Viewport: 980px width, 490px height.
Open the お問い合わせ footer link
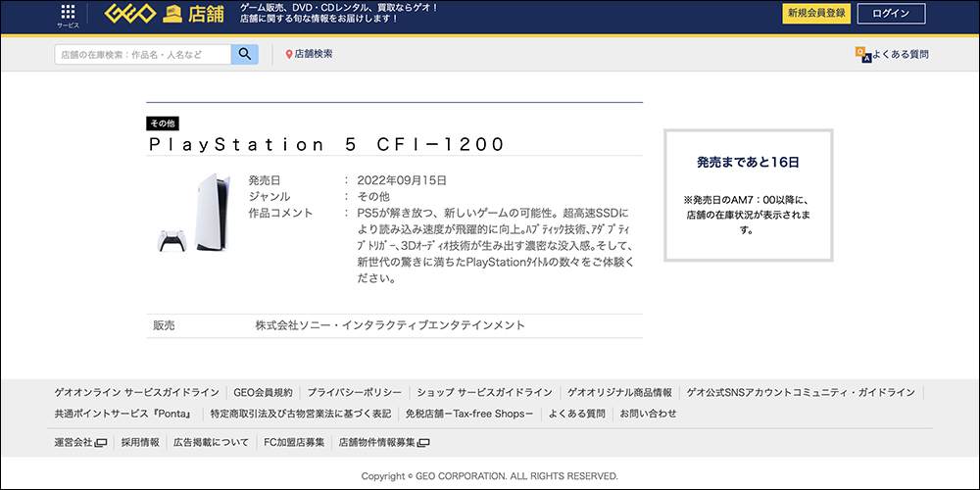click(648, 414)
